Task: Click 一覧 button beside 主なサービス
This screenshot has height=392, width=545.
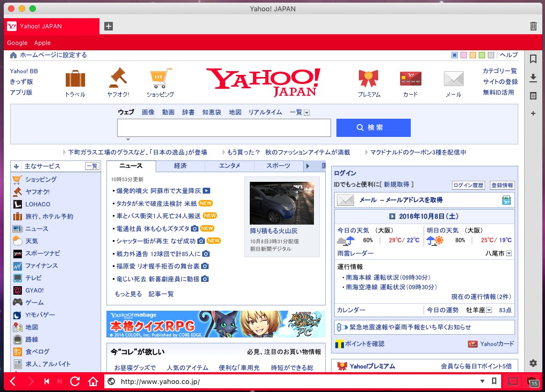Action: click(92, 166)
